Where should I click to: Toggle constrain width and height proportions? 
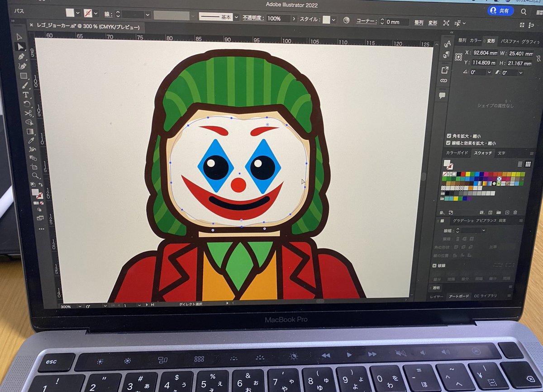(x=538, y=58)
